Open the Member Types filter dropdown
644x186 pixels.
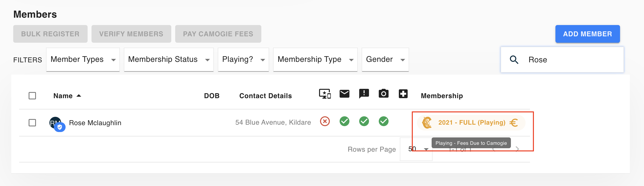pos(83,60)
